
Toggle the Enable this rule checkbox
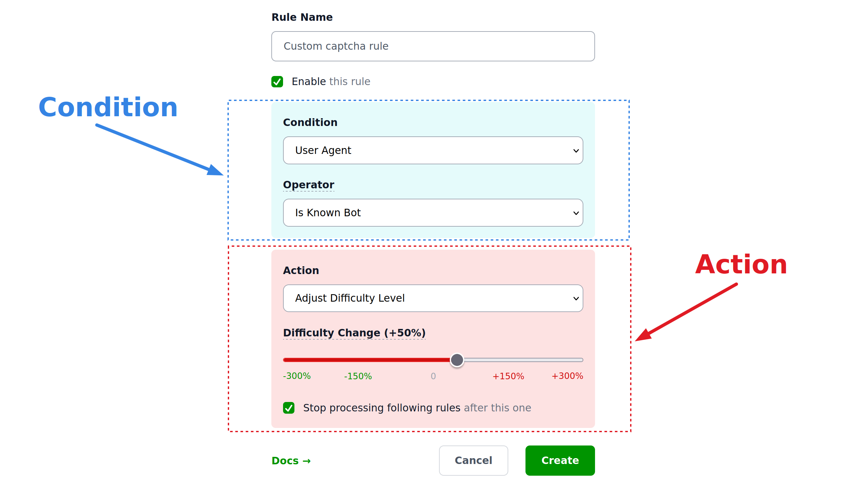pos(277,82)
